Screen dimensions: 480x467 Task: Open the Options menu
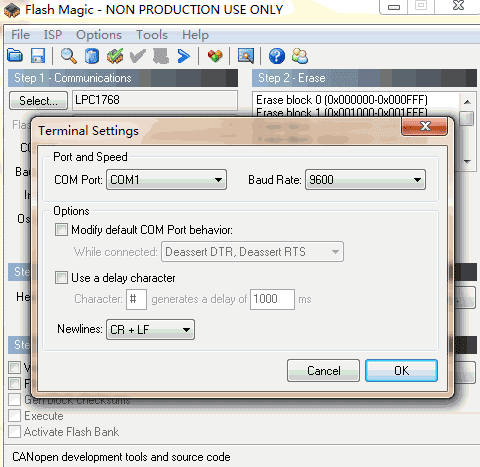(99, 35)
